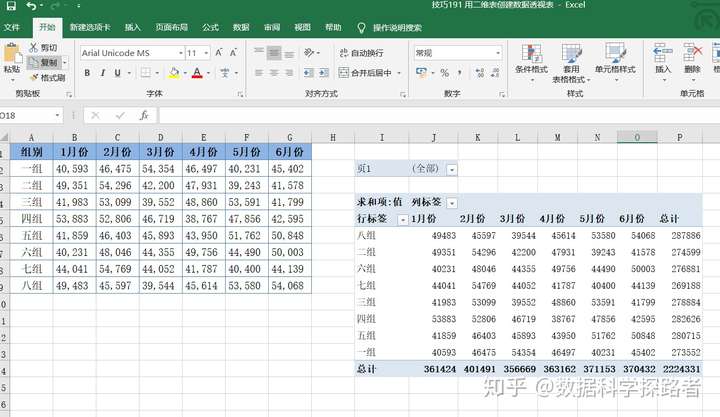Delete cells using 删除 icon

pos(692,62)
